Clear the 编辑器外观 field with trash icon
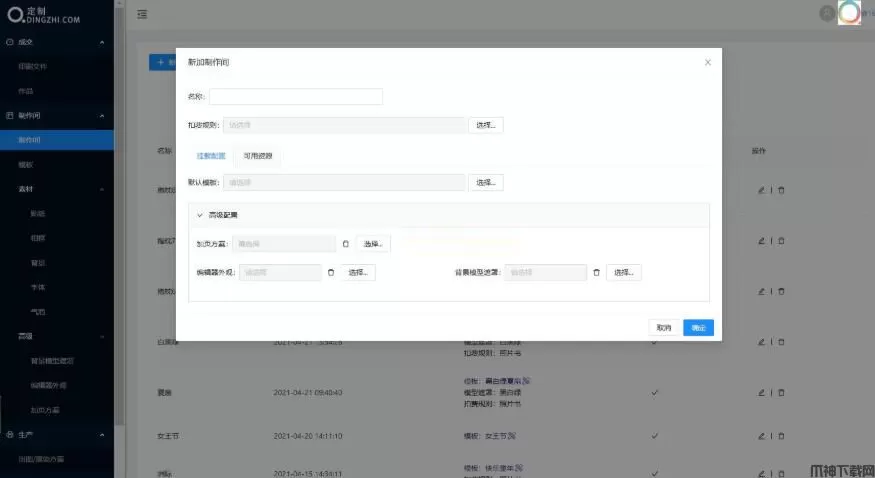This screenshot has height=478, width=875. pyautogui.click(x=331, y=272)
